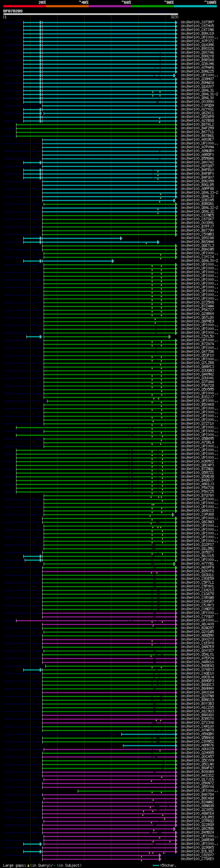Select the UniRef100_B6T711 label

point(197,132)
